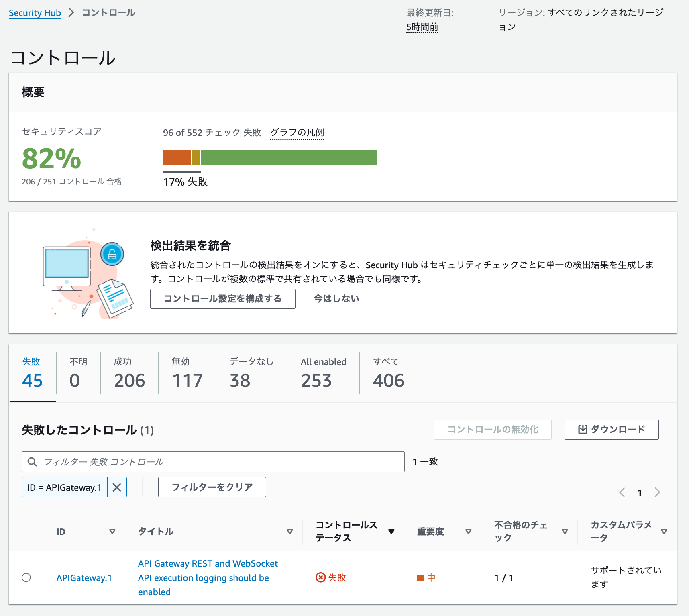Go to previous page arrow
The image size is (689, 616).
point(622,492)
